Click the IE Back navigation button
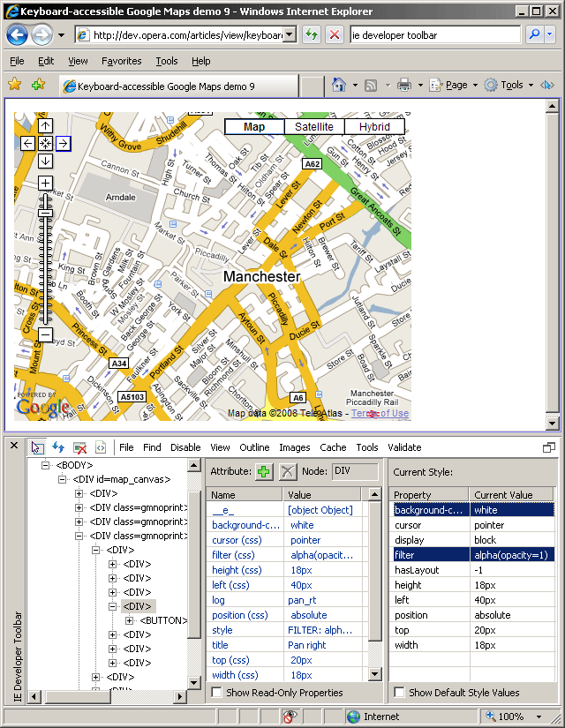 18,35
